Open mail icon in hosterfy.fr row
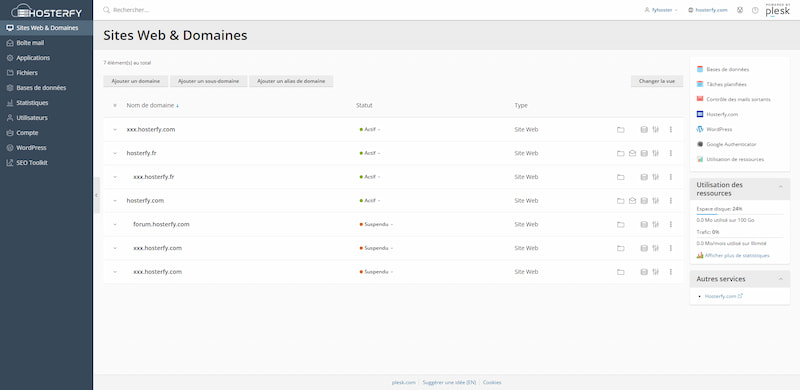800x390 pixels. (x=632, y=153)
